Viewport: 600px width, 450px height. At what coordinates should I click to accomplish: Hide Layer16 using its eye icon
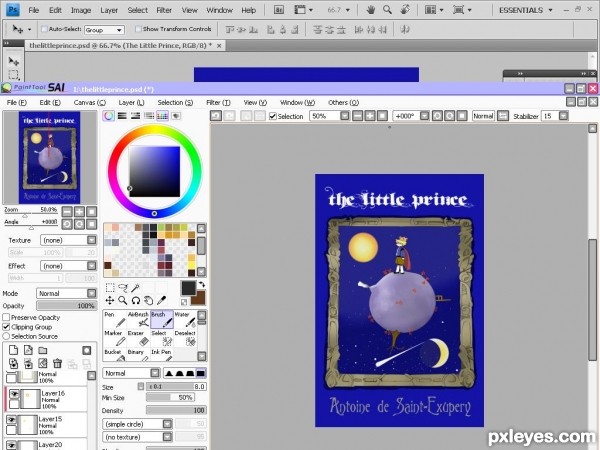click(14, 394)
